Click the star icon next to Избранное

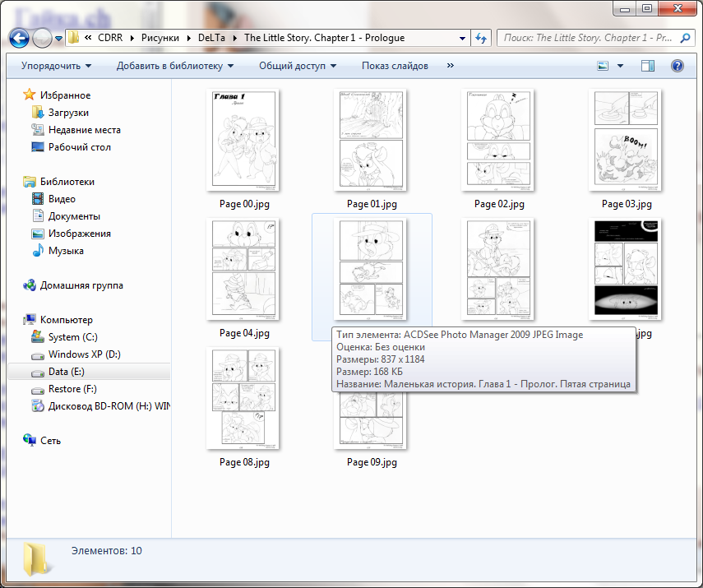point(29,95)
